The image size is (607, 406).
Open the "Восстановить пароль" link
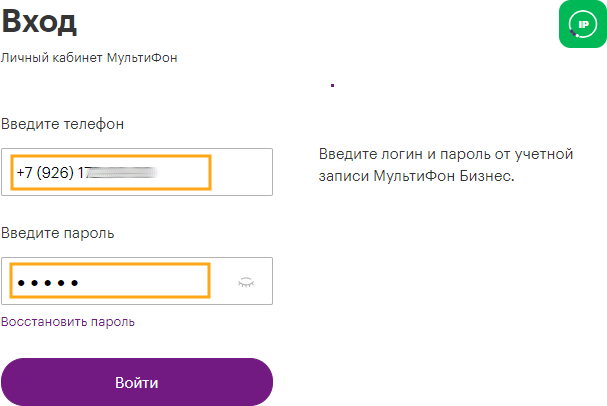pyautogui.click(x=68, y=322)
